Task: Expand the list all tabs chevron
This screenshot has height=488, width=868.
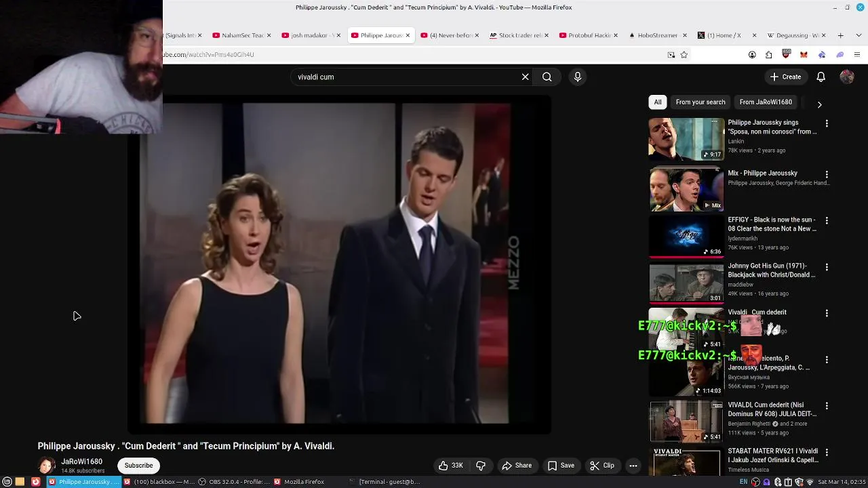Action: (858, 35)
